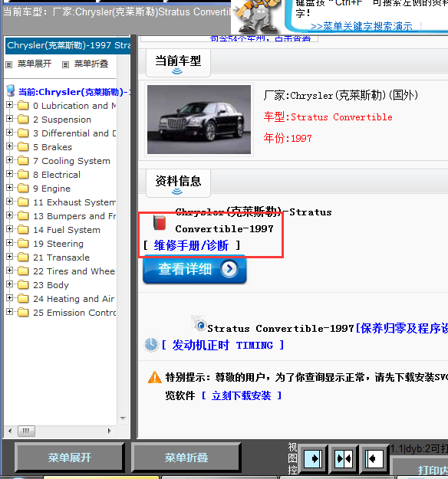Select the 7 Cooling System item text
This screenshot has width=448, height=479.
pos(71,161)
